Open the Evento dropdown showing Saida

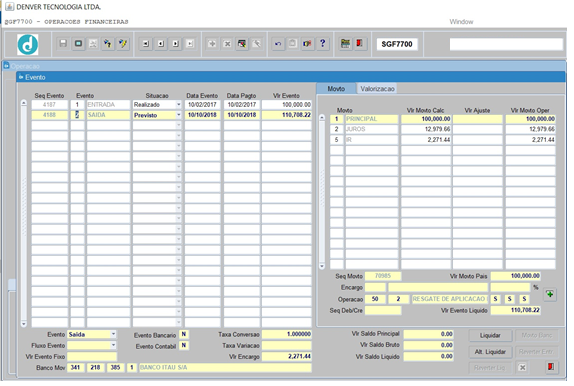pos(113,334)
